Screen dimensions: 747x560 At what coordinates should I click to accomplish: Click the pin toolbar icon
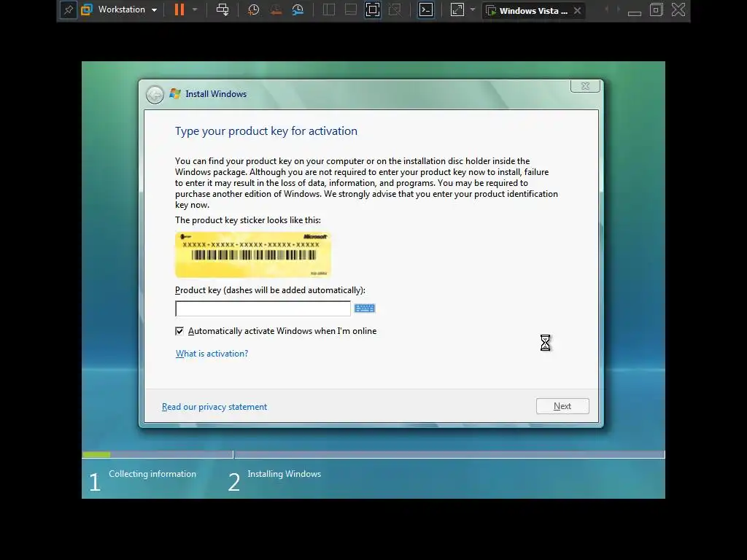[68, 10]
